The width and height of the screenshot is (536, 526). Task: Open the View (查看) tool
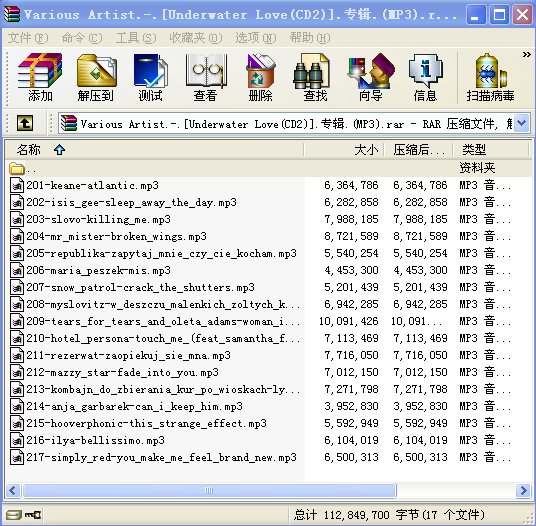pos(205,77)
